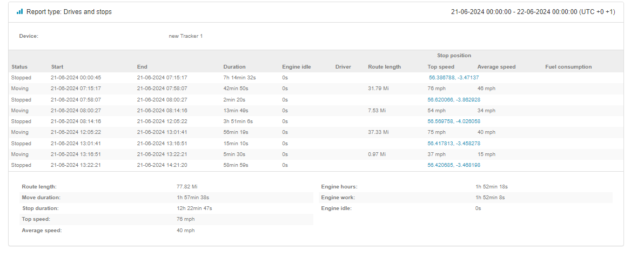Click the Fuel consumption column header
644x257 pixels.
click(x=568, y=67)
